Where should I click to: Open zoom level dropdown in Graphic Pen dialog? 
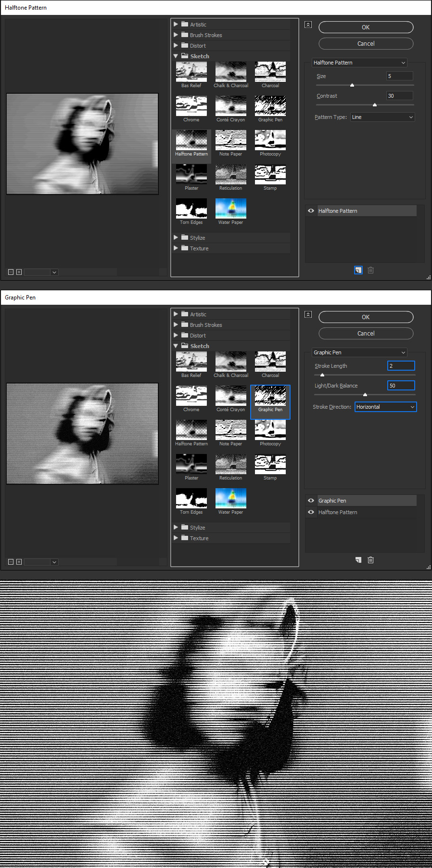pyautogui.click(x=54, y=562)
